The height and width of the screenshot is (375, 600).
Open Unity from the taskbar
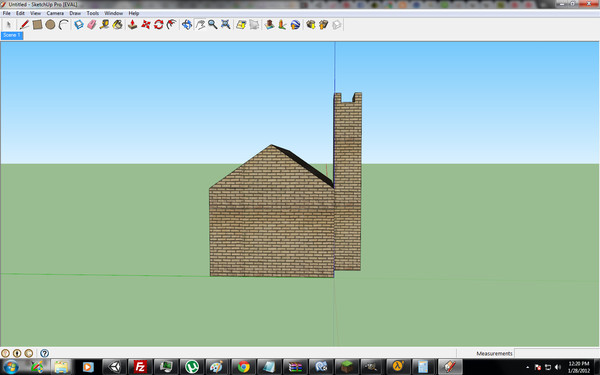114,367
